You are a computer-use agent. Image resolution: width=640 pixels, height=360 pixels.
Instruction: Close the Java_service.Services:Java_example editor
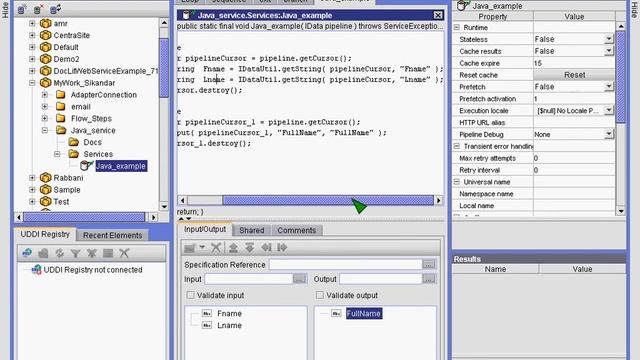pyautogui.click(x=438, y=15)
